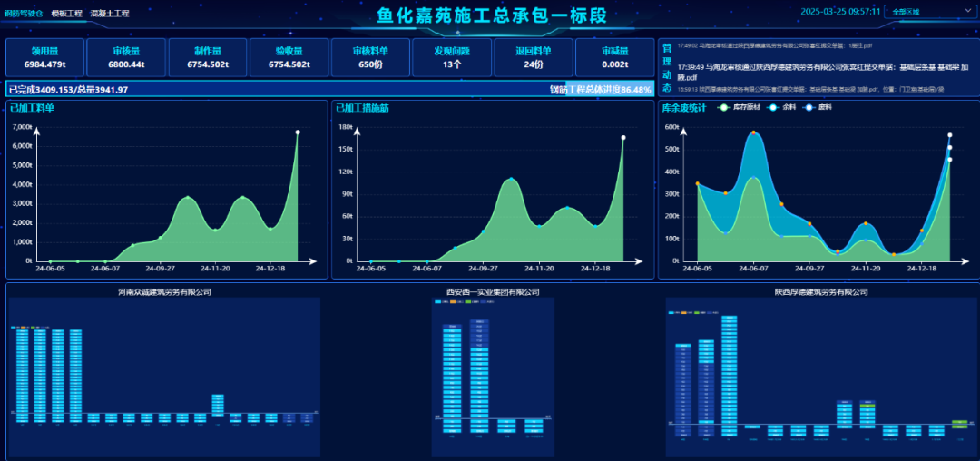The height and width of the screenshot is (461, 980).
Task: Open the 领用量 6984.479t card
Action: pyautogui.click(x=45, y=57)
